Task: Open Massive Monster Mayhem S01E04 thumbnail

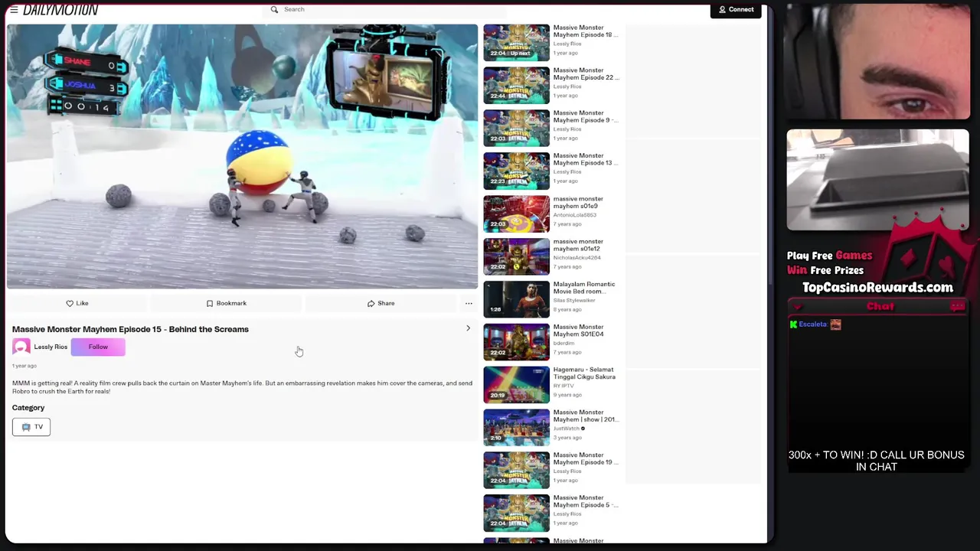Action: point(516,342)
